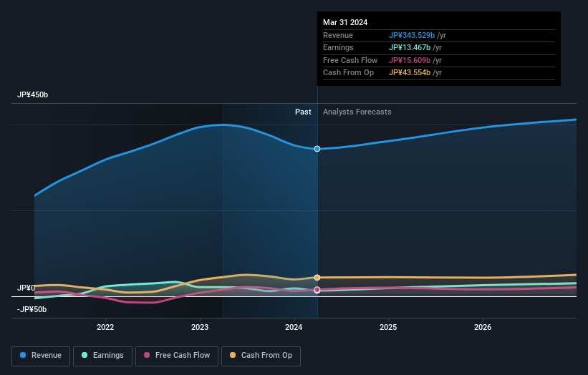Click the -JP¥50b y-axis label
This screenshot has height=375, width=588.
[32, 309]
